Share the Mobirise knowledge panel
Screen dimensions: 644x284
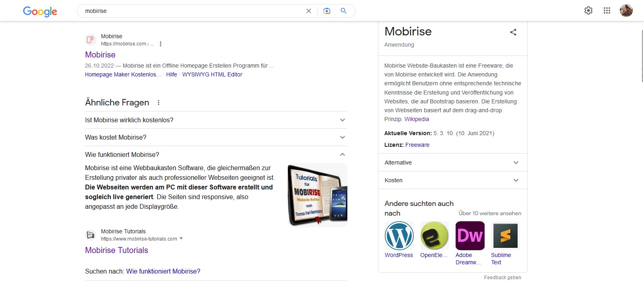click(513, 32)
